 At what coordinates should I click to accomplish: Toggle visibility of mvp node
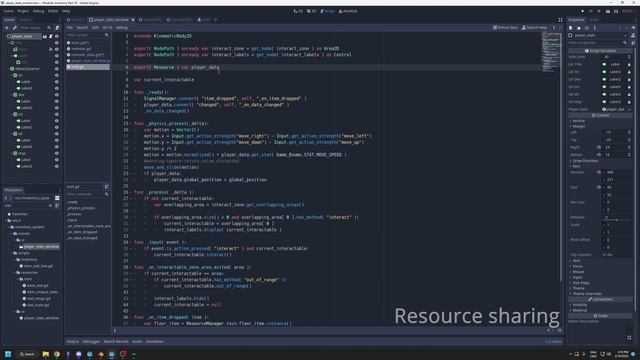pos(57,153)
